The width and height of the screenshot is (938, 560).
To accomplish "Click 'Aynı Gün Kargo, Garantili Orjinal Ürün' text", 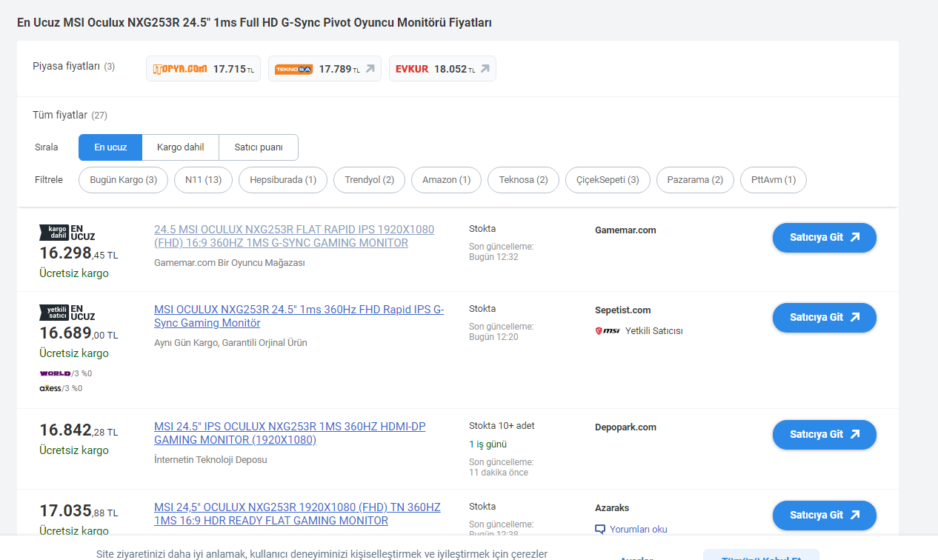I will click(230, 343).
